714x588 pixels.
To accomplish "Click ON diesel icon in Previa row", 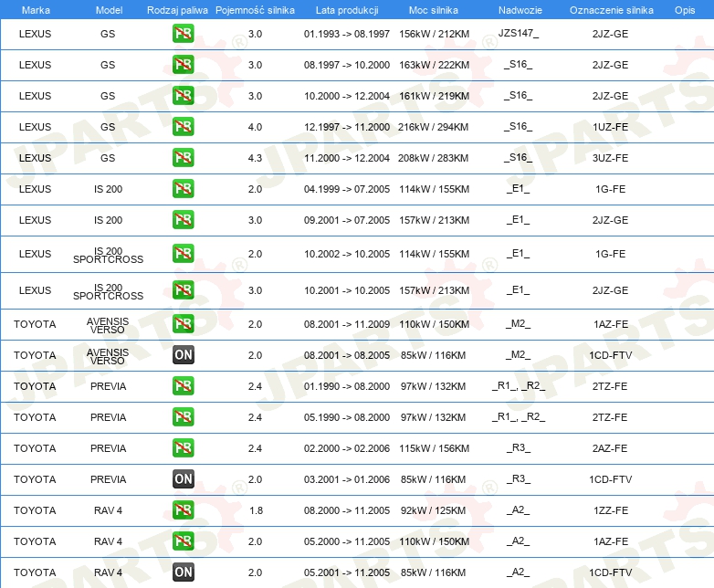I will pyautogui.click(x=183, y=479).
